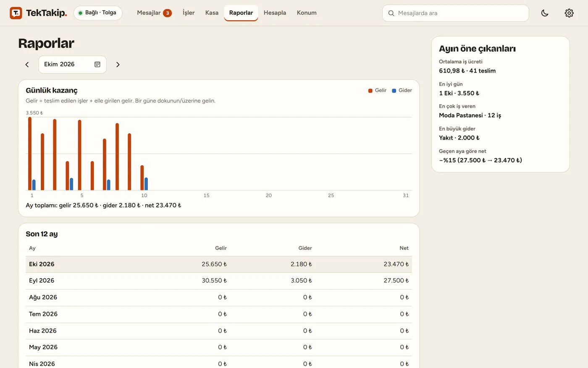Click the day 1 income bar

click(x=30, y=154)
